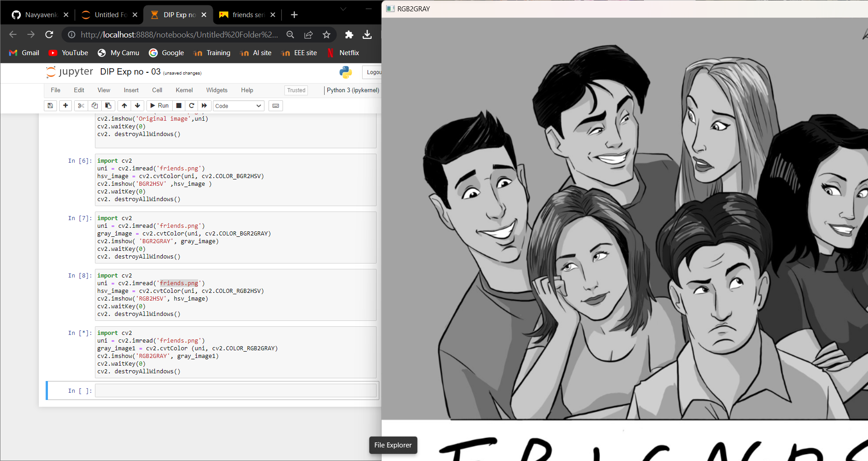Open the Google bookmark
The image size is (868, 461).
click(166, 53)
